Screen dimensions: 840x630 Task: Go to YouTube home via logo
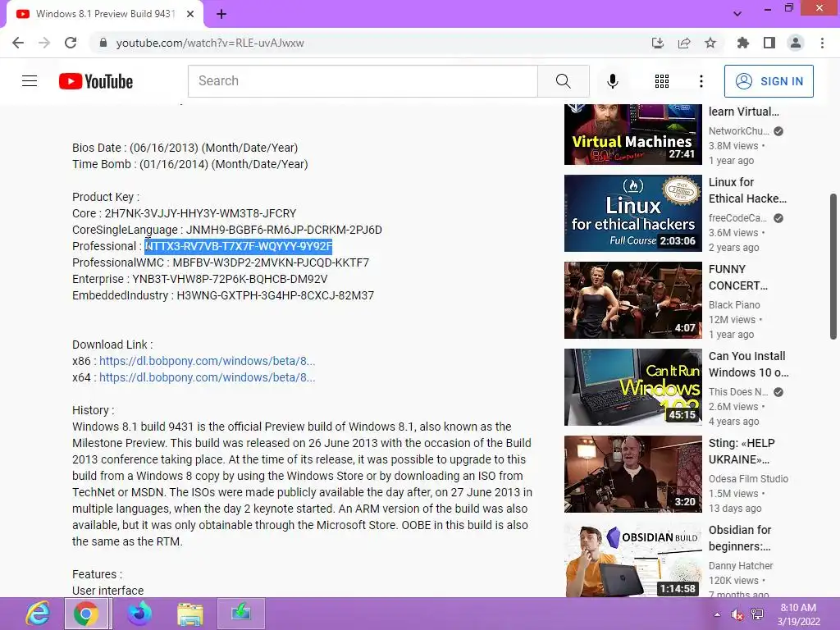(96, 81)
